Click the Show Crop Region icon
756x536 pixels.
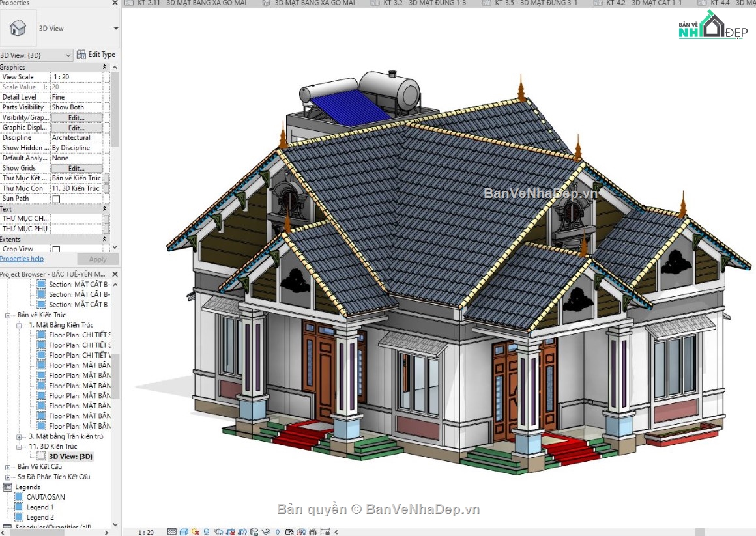242,531
